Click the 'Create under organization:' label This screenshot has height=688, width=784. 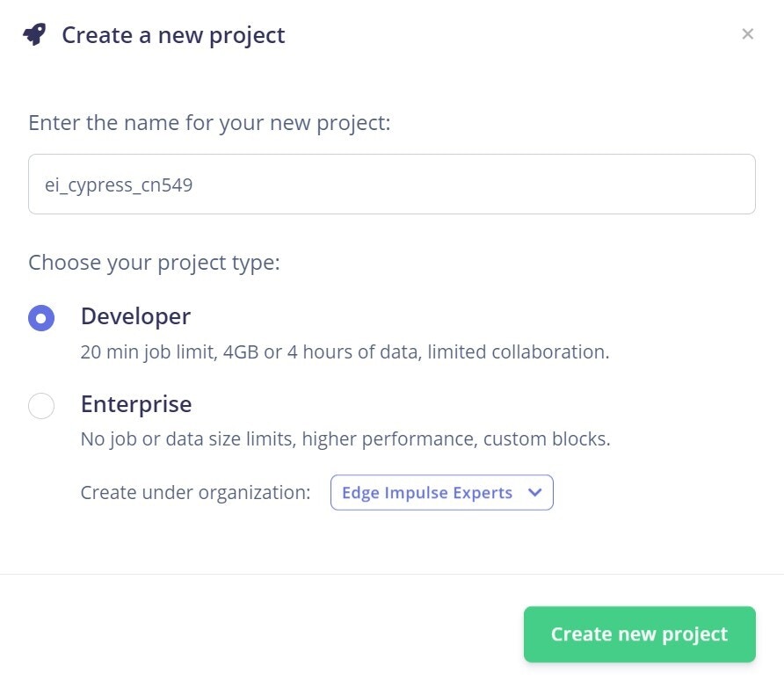195,493
